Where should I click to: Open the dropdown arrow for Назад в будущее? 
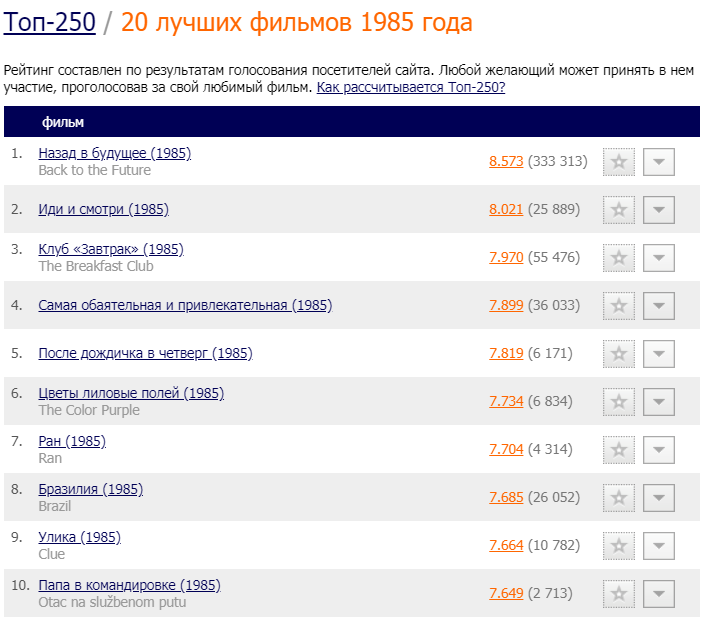click(x=659, y=162)
